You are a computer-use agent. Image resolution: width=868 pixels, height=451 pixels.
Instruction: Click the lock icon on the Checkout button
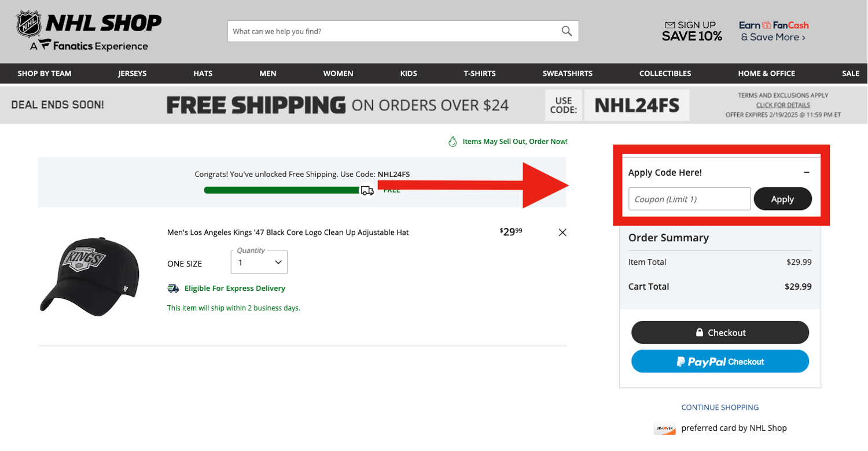point(699,332)
